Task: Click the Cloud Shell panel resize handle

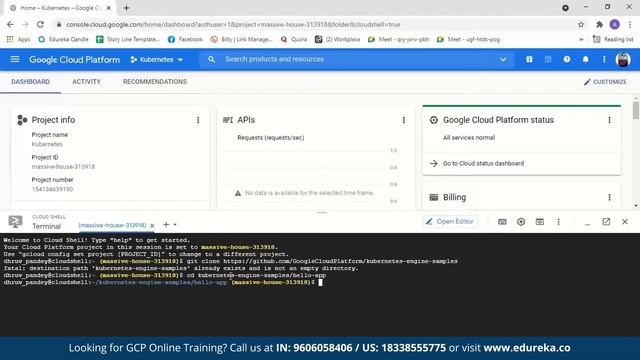Action: pos(322,213)
